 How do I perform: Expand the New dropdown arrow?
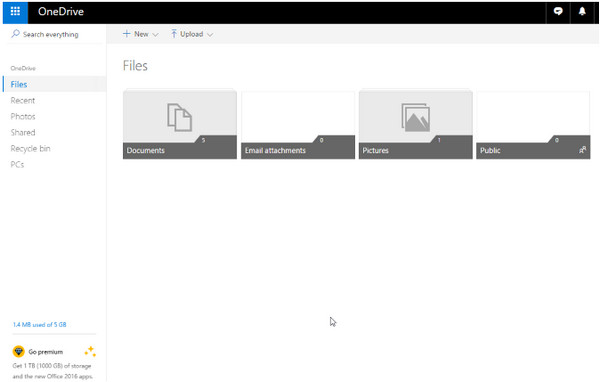155,34
